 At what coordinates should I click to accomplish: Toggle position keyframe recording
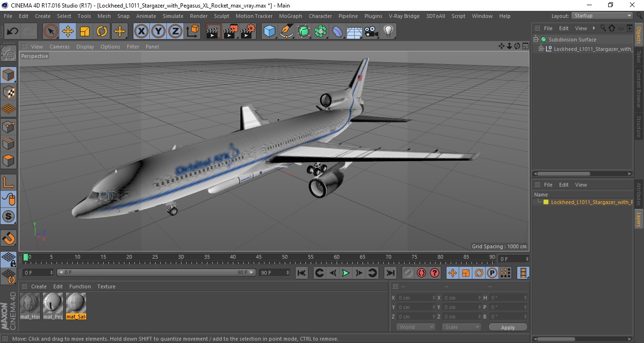pos(452,273)
